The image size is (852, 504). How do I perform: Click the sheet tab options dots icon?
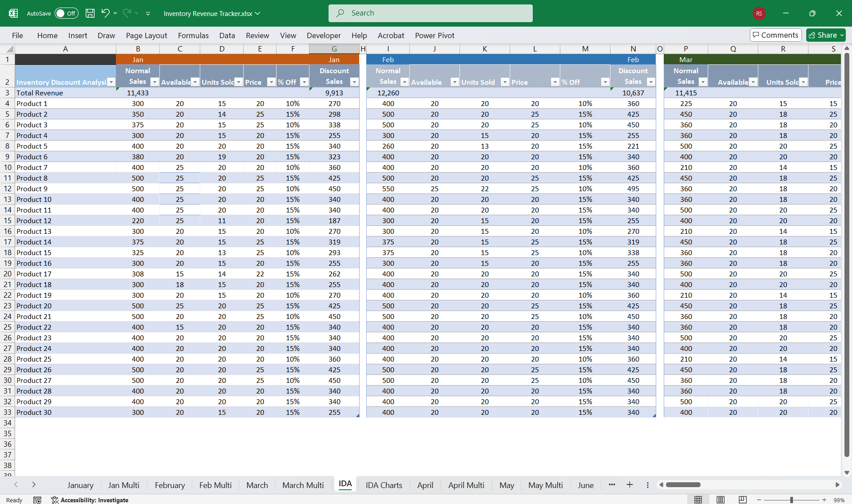(647, 485)
